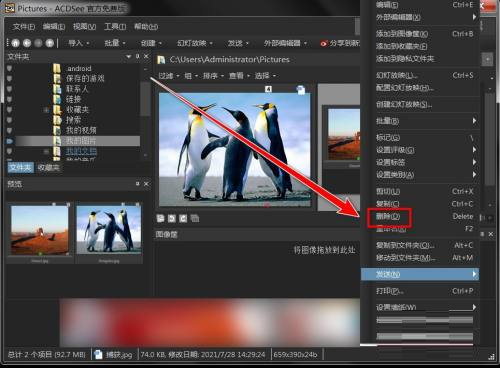The image size is (500, 368).
Task: Open the 文件夹 panel options arrow
Action: 129,57
